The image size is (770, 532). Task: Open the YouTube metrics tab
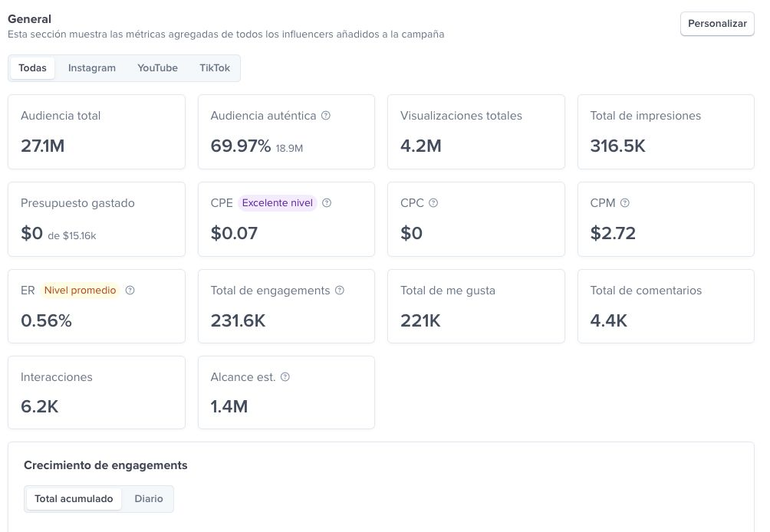tap(157, 68)
